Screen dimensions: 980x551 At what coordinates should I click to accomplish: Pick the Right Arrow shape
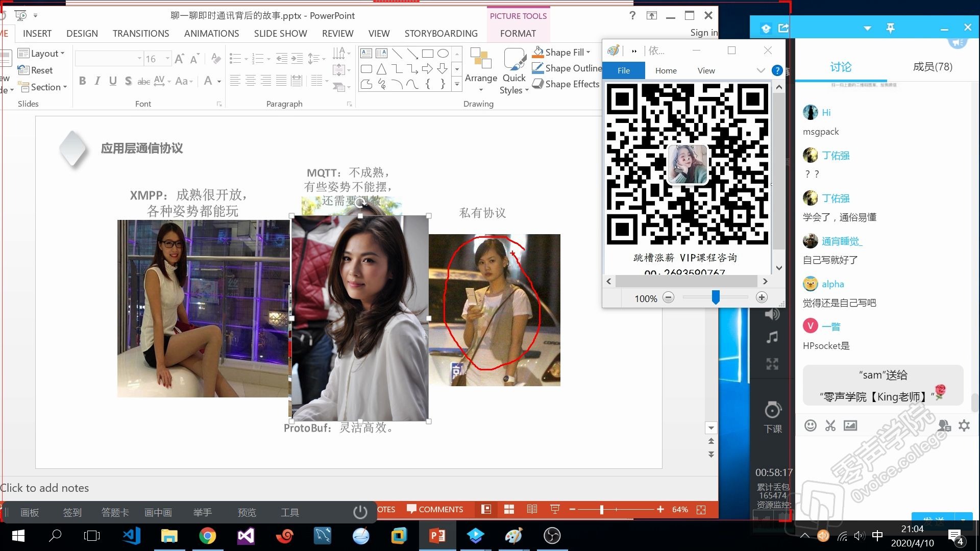428,69
